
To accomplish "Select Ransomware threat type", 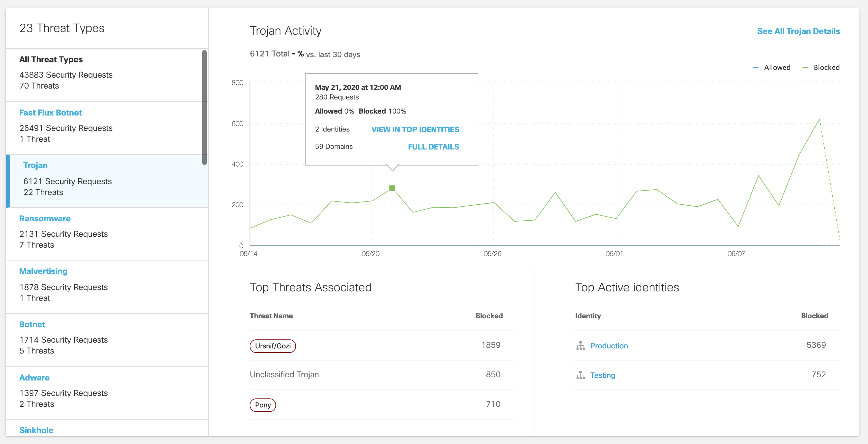I will pos(107,234).
